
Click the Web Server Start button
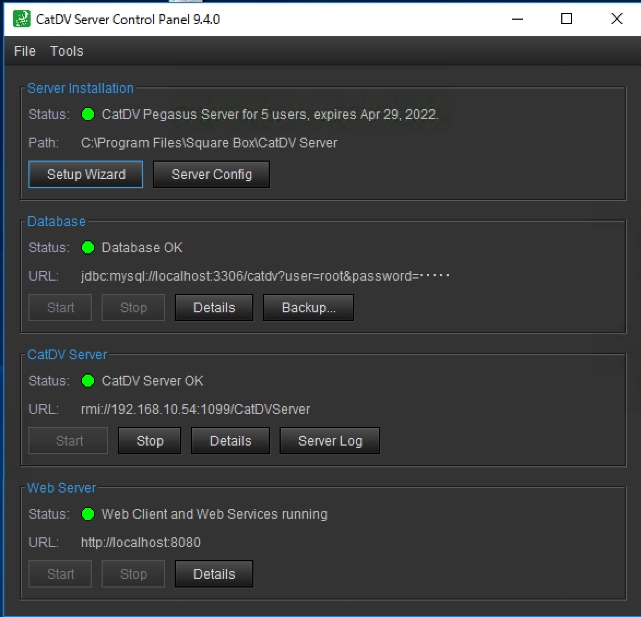pyautogui.click(x=60, y=574)
